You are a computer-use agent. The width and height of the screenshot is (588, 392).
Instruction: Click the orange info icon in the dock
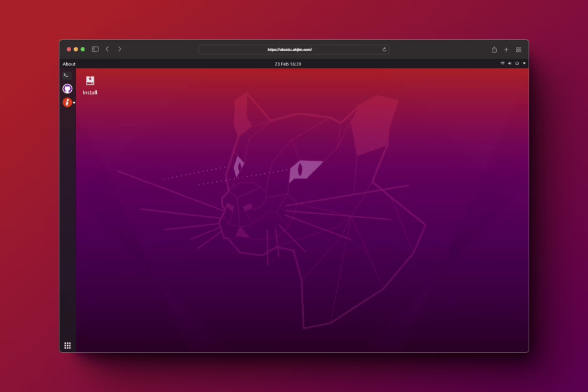point(67,102)
